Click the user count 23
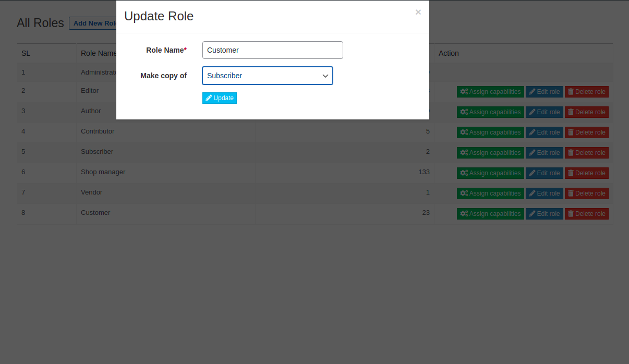 point(426,213)
